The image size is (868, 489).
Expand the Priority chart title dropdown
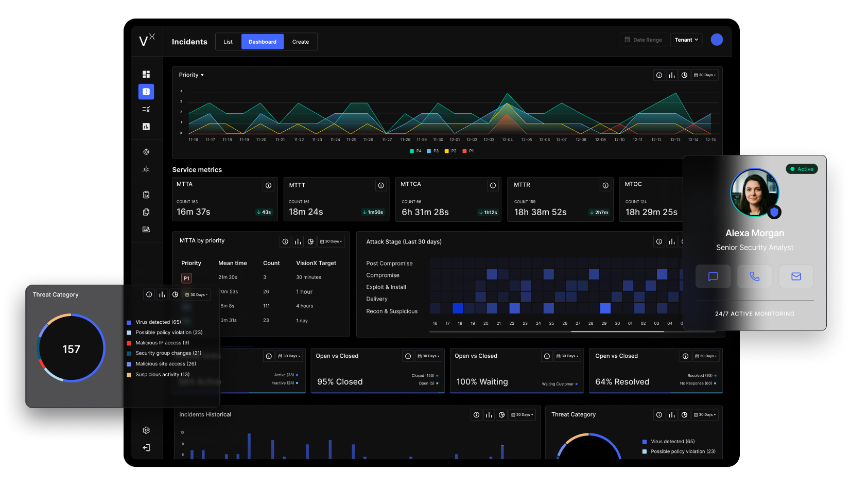tap(191, 75)
